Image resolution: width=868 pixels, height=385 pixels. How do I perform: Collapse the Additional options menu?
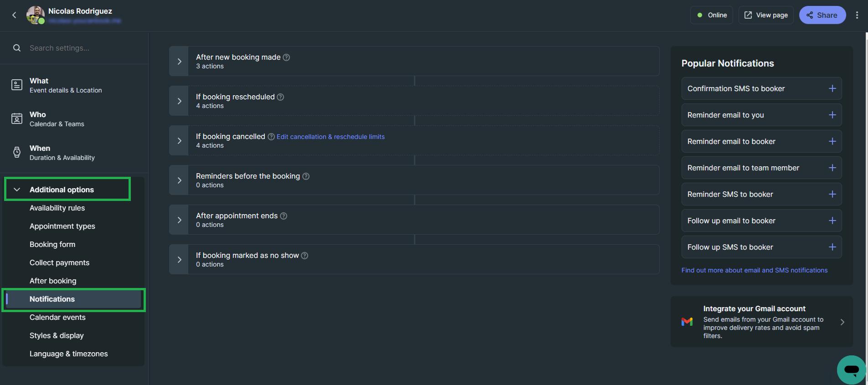point(67,189)
